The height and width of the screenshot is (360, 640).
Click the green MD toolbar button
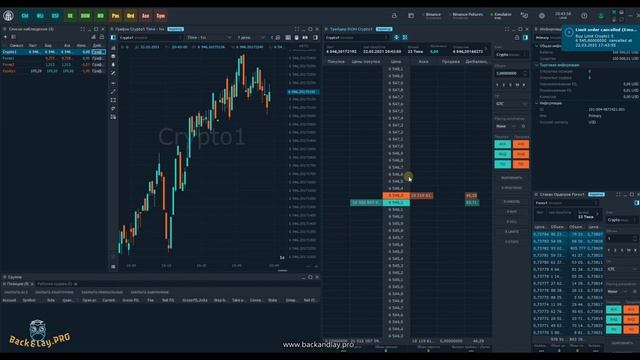100,16
